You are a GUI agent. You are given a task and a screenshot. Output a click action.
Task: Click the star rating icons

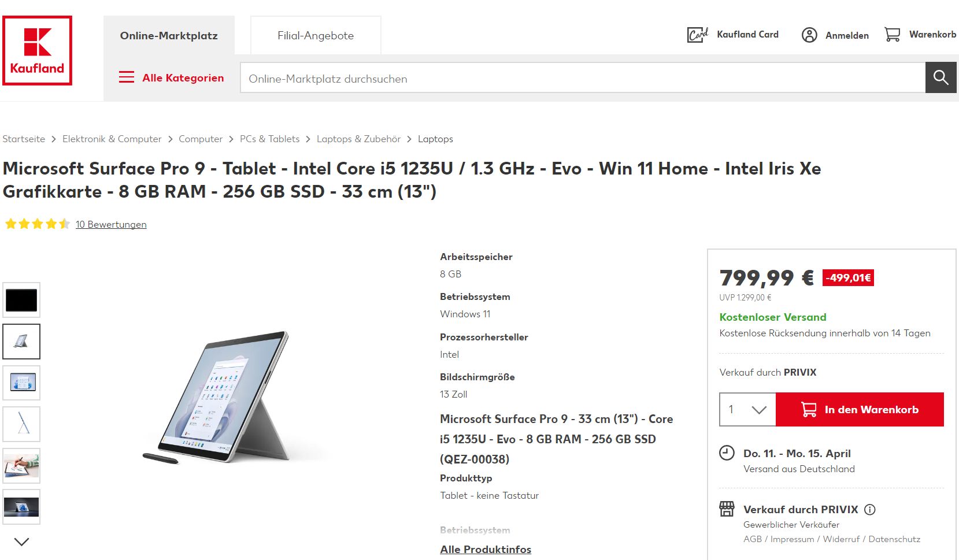pos(38,224)
